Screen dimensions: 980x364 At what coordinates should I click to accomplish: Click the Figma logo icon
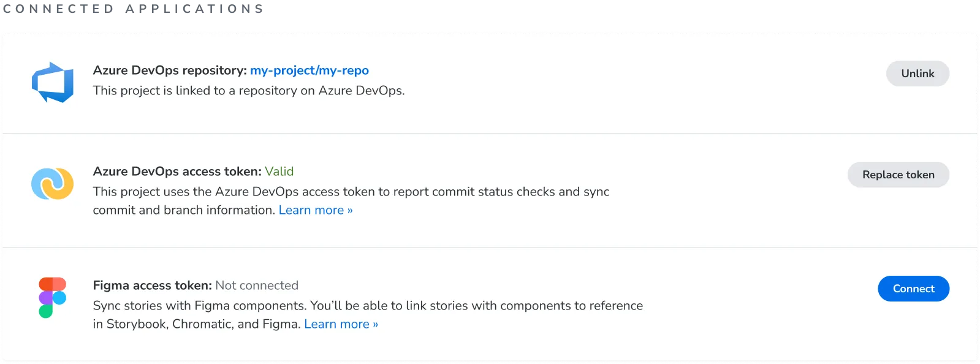[53, 298]
